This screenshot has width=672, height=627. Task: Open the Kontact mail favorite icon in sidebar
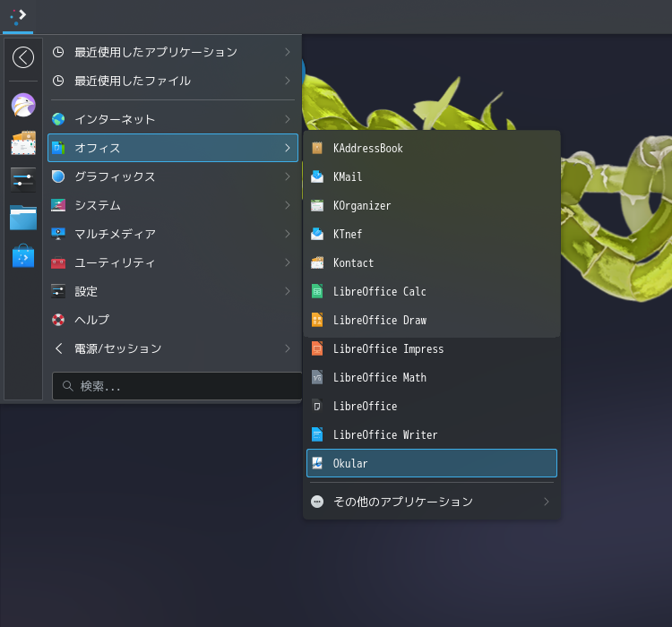pos(23,142)
